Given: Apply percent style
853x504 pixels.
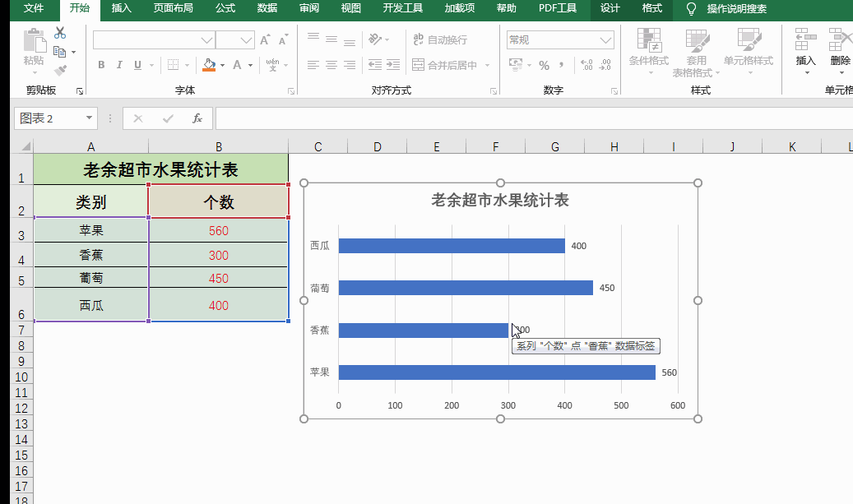Looking at the screenshot, I should 544,65.
